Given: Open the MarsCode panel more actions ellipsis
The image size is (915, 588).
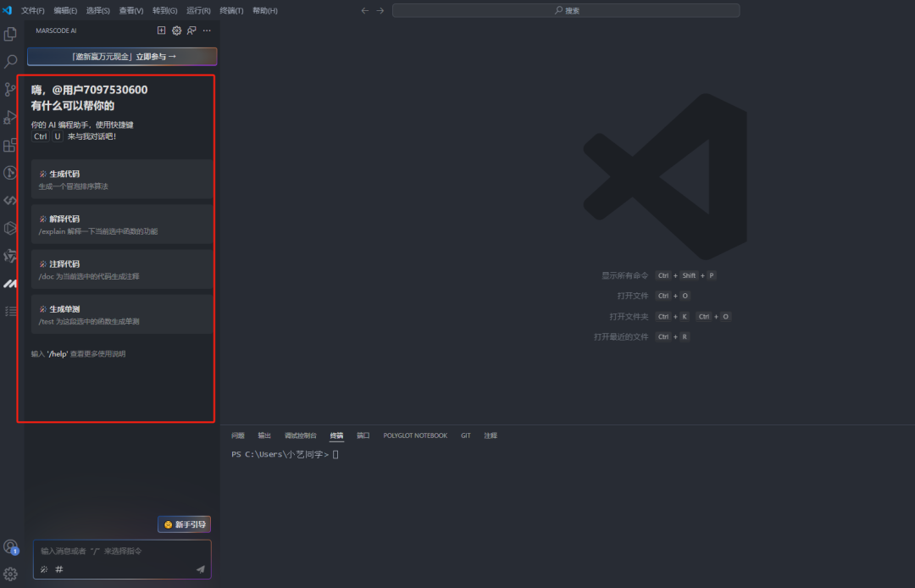Looking at the screenshot, I should (x=207, y=31).
